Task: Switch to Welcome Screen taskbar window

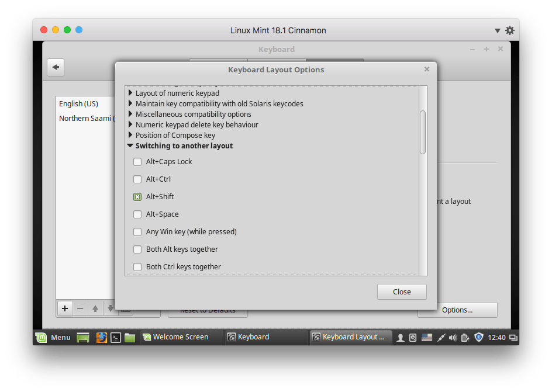Action: (x=181, y=338)
